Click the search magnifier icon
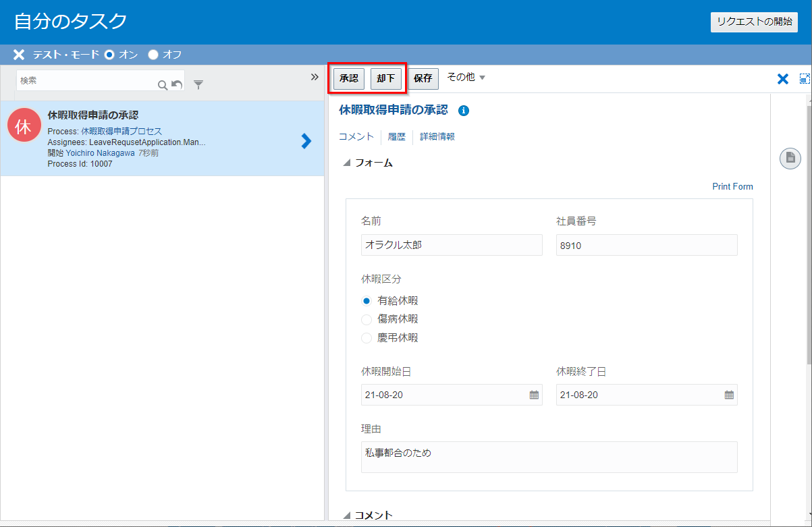The image size is (812, 527). click(162, 84)
